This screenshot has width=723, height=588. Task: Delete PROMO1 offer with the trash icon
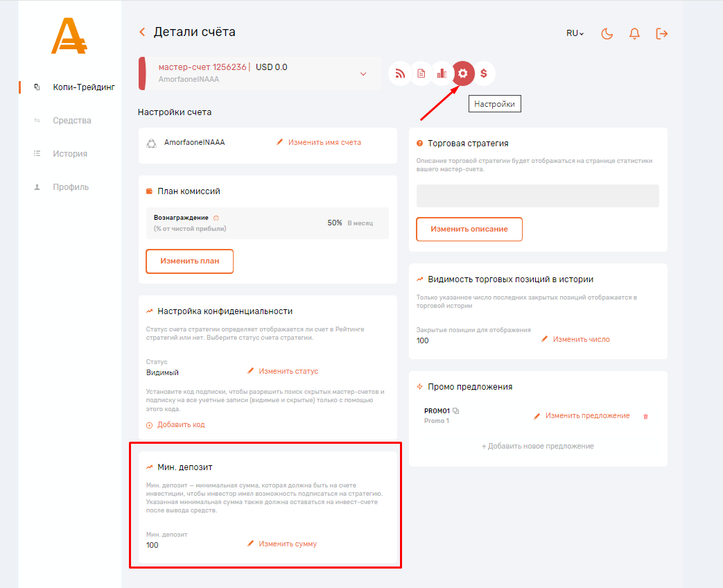pyautogui.click(x=646, y=416)
